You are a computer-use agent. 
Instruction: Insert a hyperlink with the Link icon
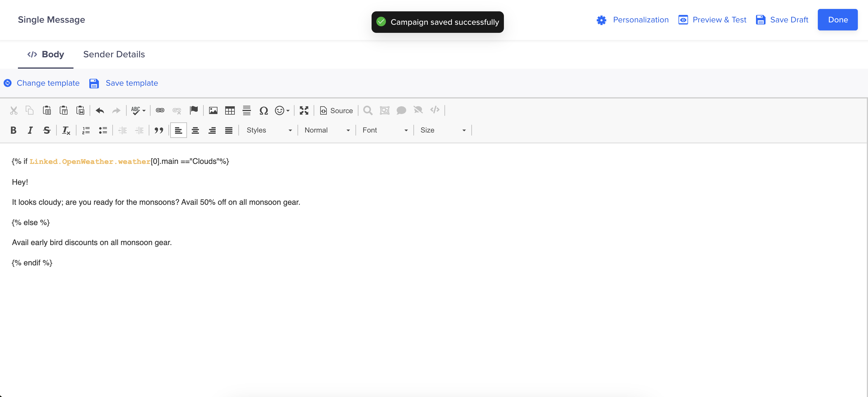tap(160, 110)
